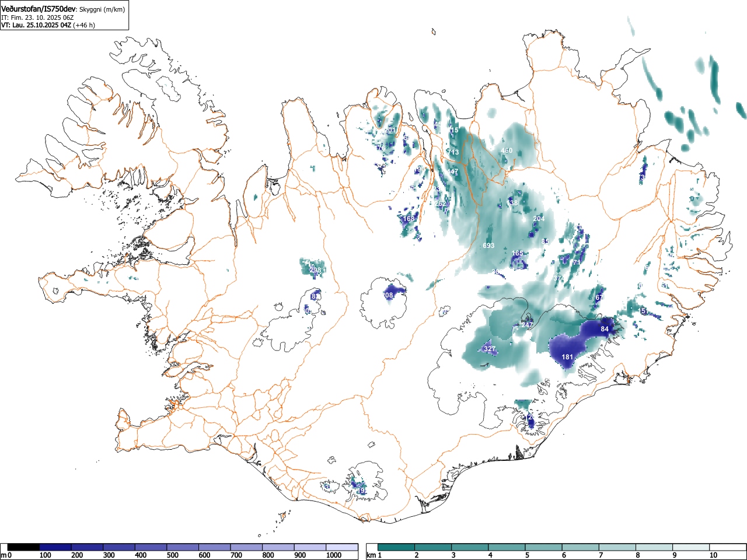
Task: Click the visibility value 168
Action: 409,219
